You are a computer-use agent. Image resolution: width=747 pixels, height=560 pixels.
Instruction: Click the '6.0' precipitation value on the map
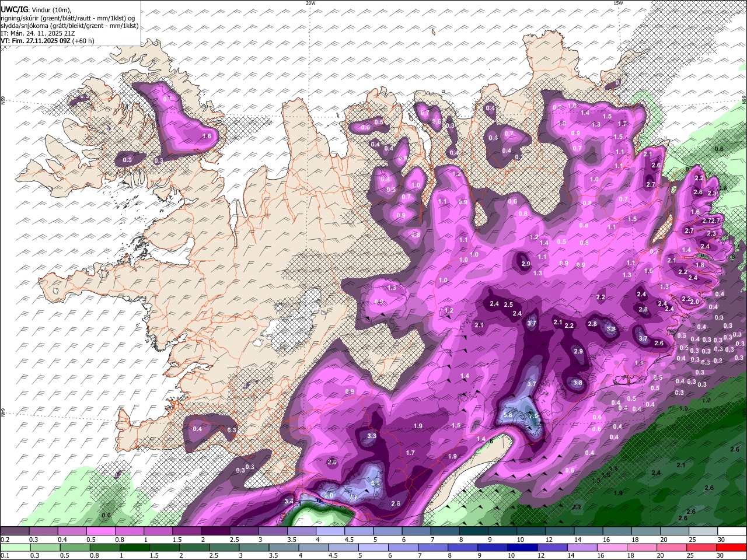coord(329,495)
